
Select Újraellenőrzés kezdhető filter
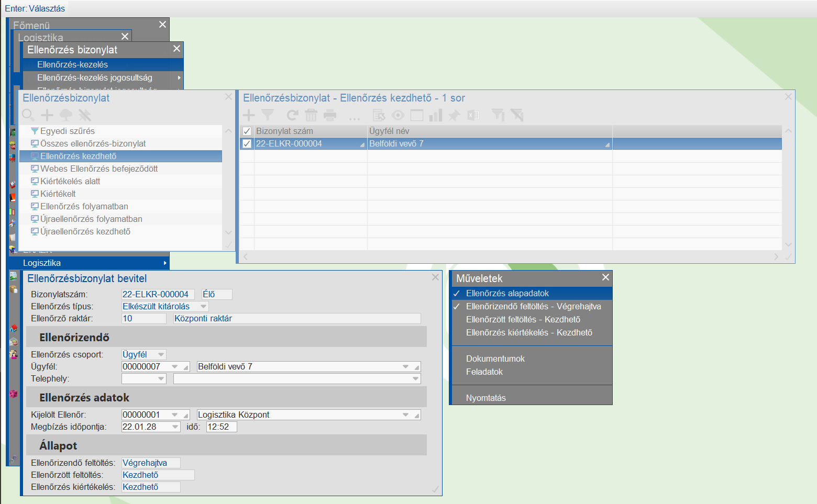[x=120, y=231]
